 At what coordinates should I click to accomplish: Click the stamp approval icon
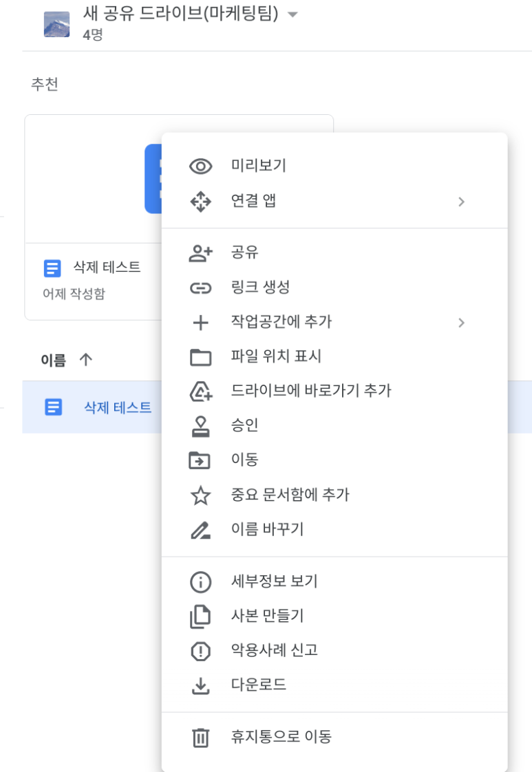[x=200, y=427]
